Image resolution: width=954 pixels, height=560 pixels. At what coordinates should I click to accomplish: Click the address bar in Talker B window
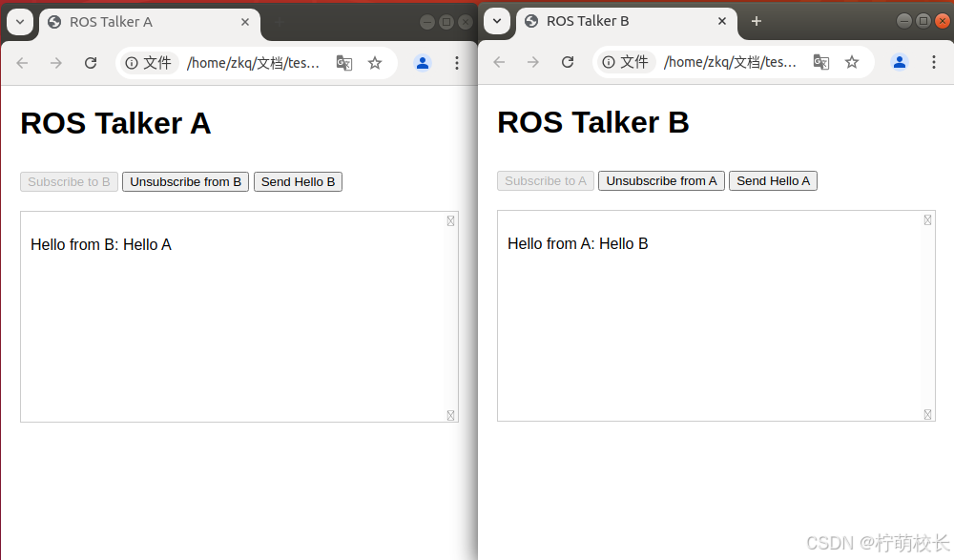730,62
